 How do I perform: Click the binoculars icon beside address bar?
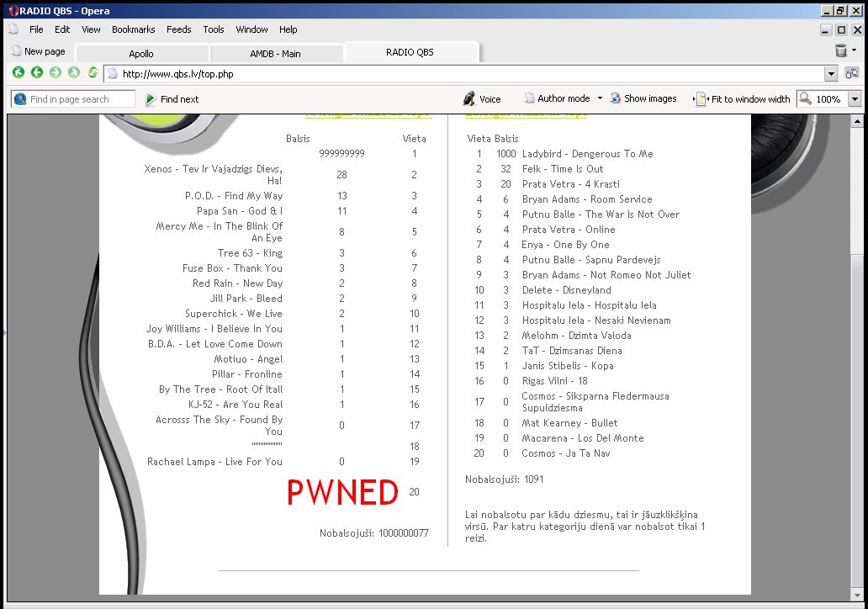[x=852, y=74]
